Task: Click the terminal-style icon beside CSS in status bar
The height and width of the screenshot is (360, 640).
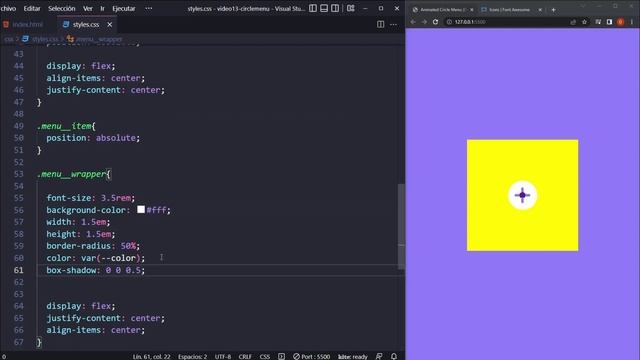Action: (x=282, y=356)
